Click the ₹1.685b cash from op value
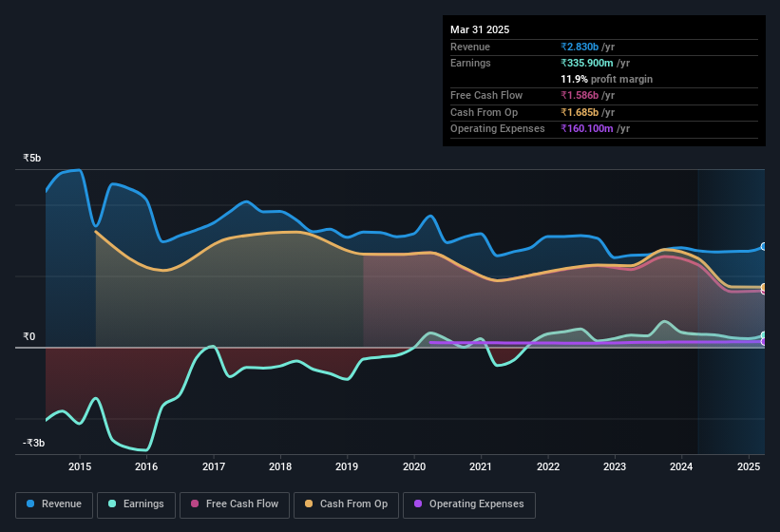 click(580, 112)
